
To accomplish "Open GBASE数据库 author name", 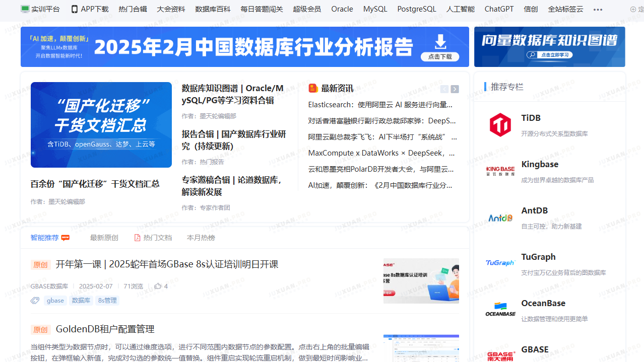I will (49, 286).
